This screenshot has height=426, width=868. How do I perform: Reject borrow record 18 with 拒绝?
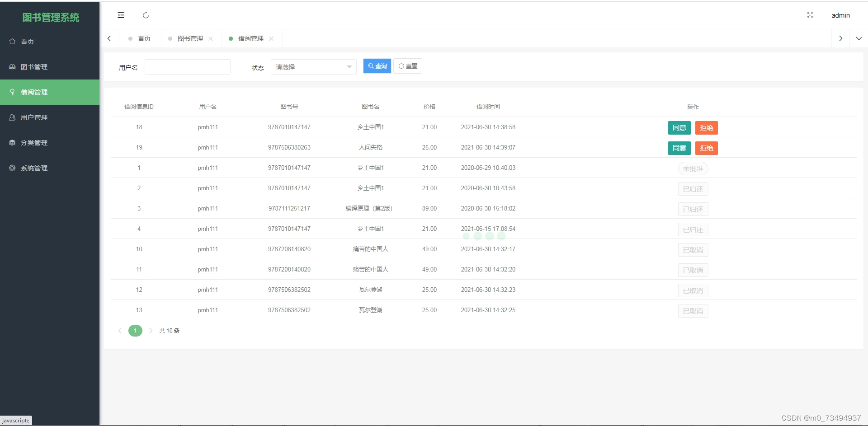coord(706,128)
